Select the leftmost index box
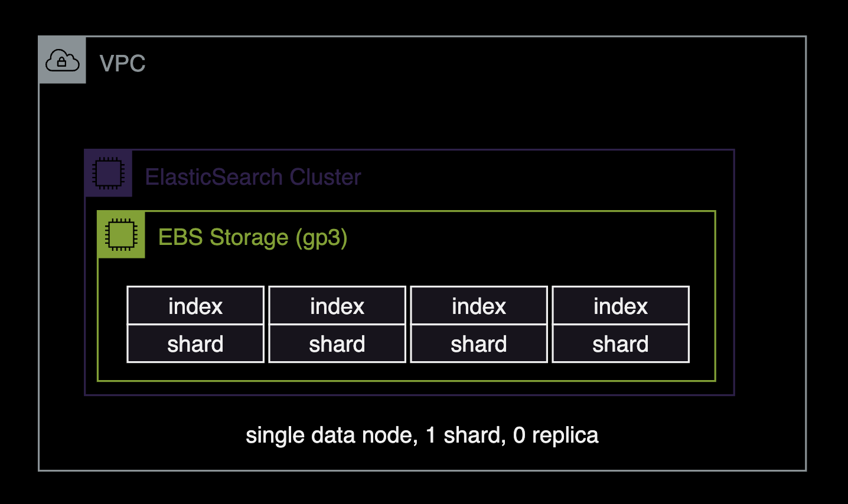 point(195,306)
